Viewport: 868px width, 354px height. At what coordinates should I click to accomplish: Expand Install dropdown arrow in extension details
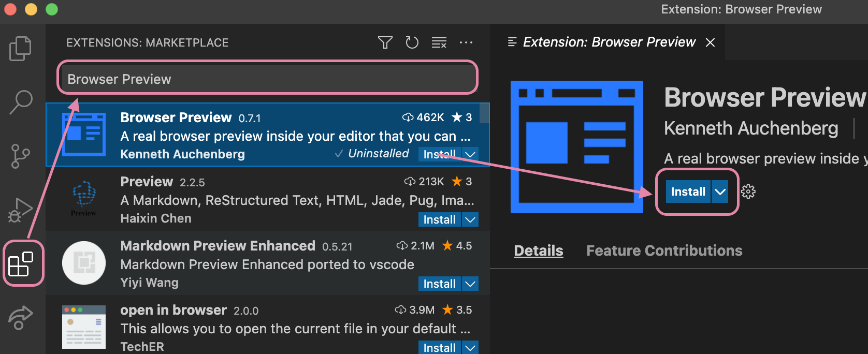[720, 191]
